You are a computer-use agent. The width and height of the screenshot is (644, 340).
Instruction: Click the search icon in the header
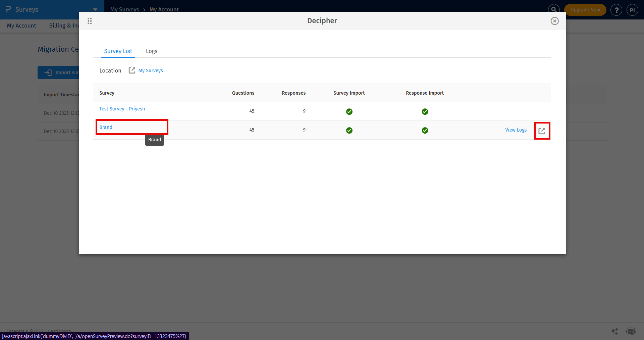click(x=554, y=9)
